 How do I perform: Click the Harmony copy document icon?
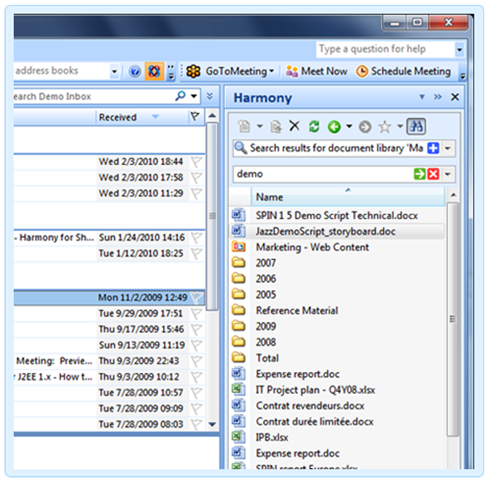click(x=276, y=127)
